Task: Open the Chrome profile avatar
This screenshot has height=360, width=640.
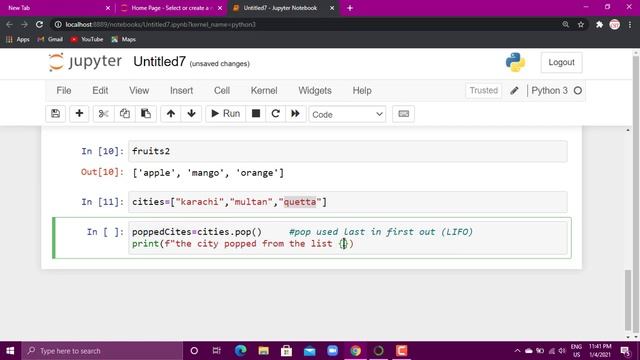Action: pos(614,24)
